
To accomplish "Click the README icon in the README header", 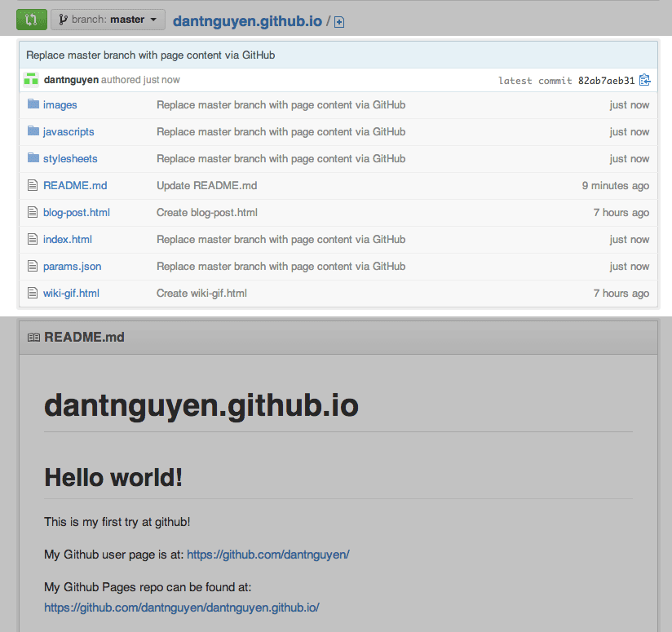I will click(x=33, y=337).
